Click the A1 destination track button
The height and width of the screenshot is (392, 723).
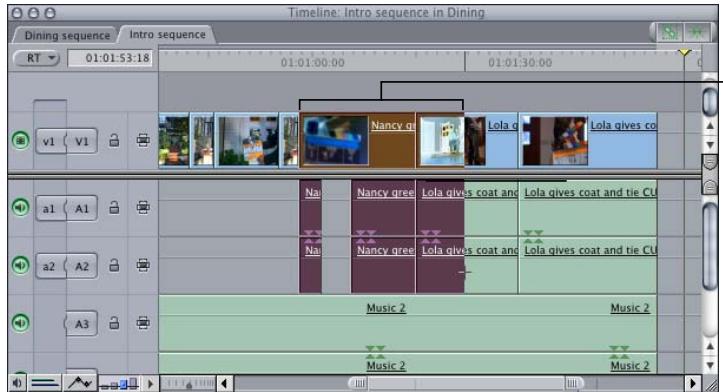(x=82, y=208)
